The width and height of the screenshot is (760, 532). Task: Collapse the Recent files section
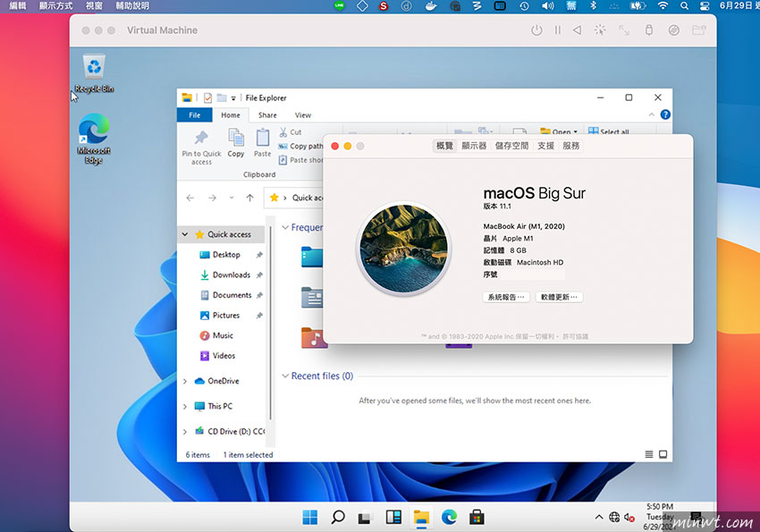pyautogui.click(x=285, y=376)
